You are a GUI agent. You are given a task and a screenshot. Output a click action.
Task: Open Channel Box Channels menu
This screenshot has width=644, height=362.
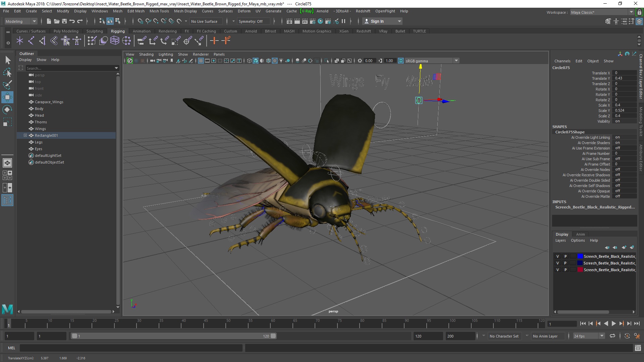click(562, 61)
